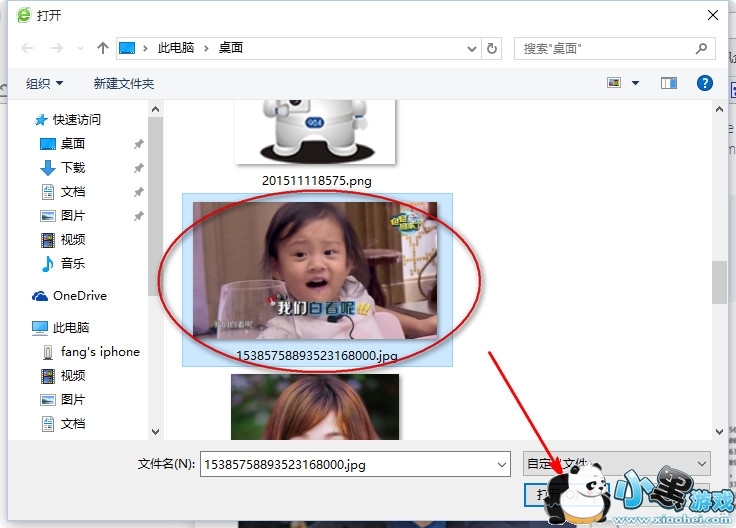Image resolution: width=736 pixels, height=528 pixels.
Task: Click the change view layout icon
Action: pos(615,83)
